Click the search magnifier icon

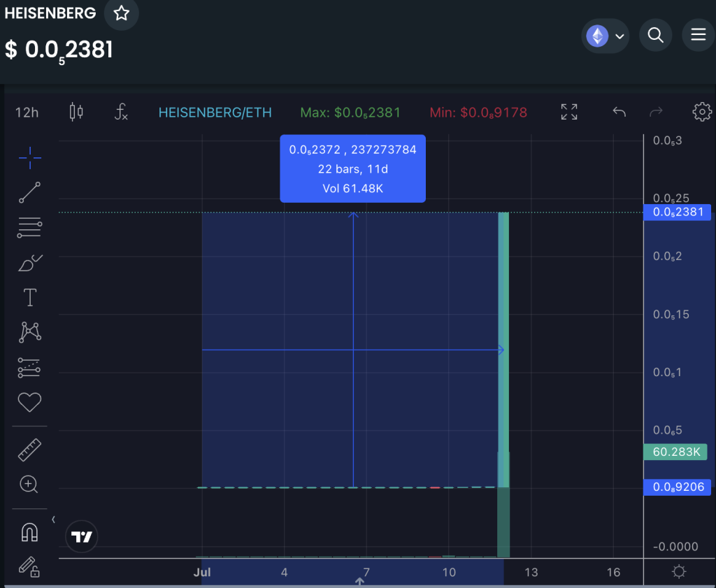pos(655,35)
